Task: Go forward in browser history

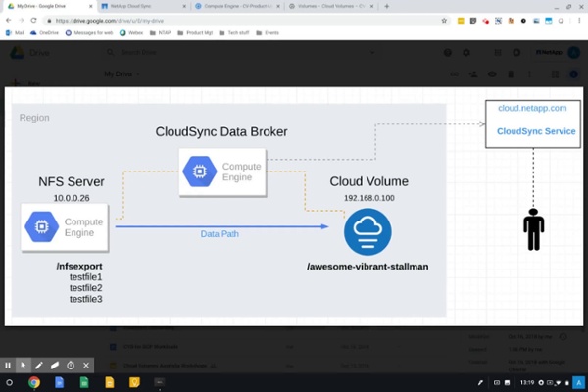Action: point(21,21)
